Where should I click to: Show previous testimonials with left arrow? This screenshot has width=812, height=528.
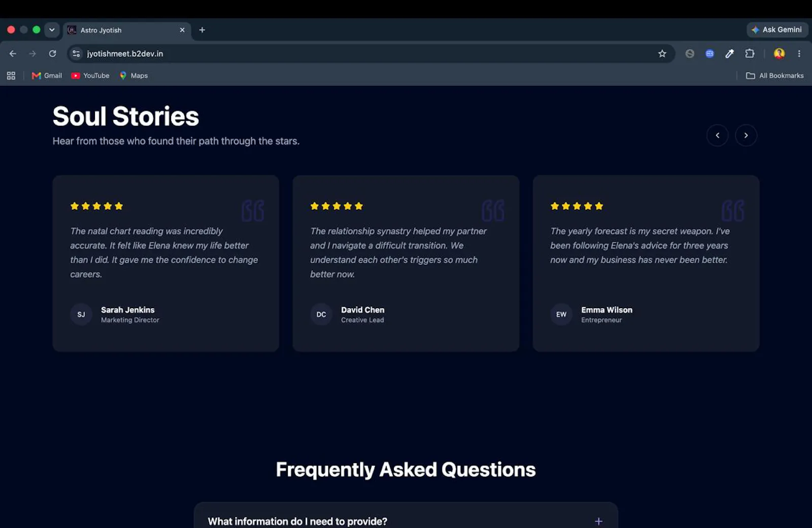tap(718, 136)
